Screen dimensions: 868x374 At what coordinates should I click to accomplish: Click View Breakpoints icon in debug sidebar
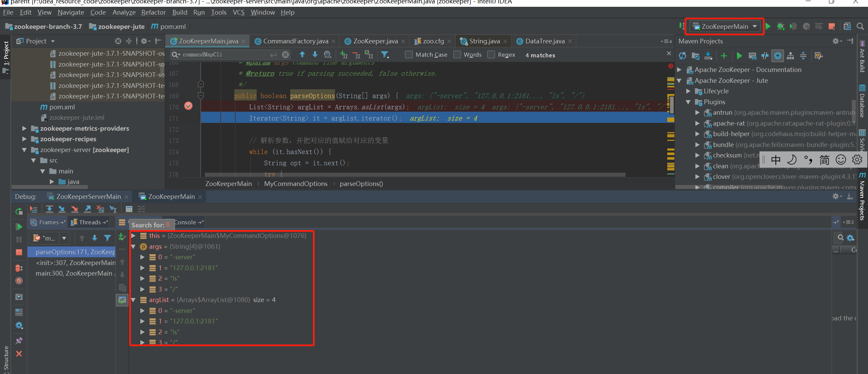[19, 268]
